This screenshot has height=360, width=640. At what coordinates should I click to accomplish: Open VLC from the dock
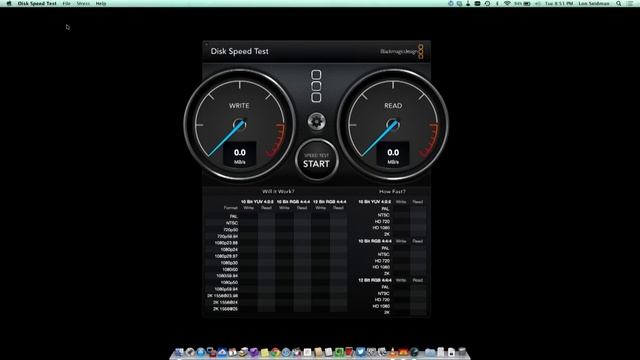[392, 352]
